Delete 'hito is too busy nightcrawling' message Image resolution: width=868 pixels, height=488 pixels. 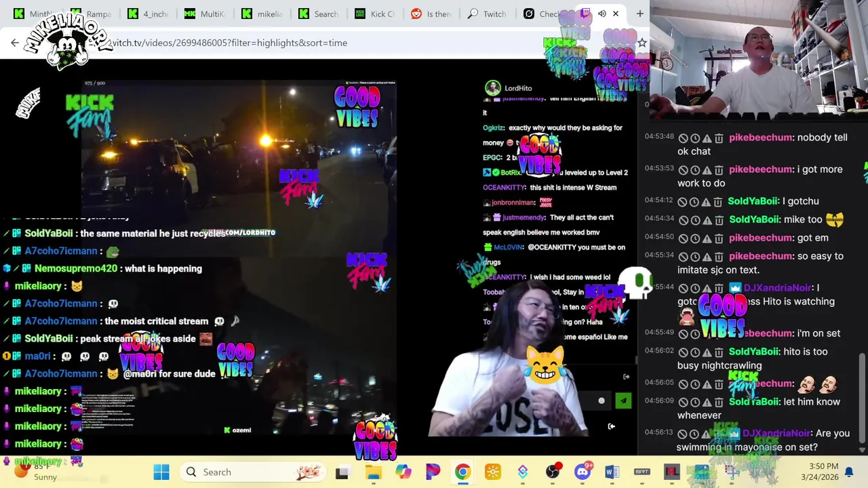[718, 352]
